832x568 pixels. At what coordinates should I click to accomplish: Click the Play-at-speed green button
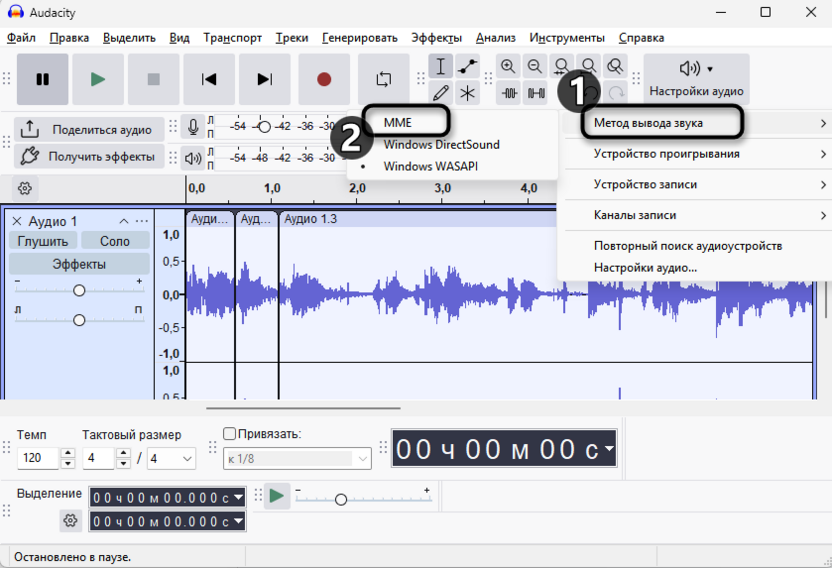point(276,496)
